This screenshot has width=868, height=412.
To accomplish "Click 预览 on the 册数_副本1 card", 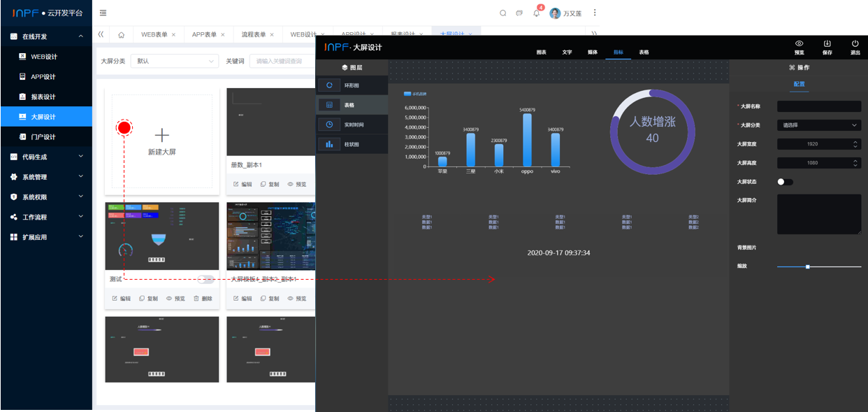I will point(296,184).
